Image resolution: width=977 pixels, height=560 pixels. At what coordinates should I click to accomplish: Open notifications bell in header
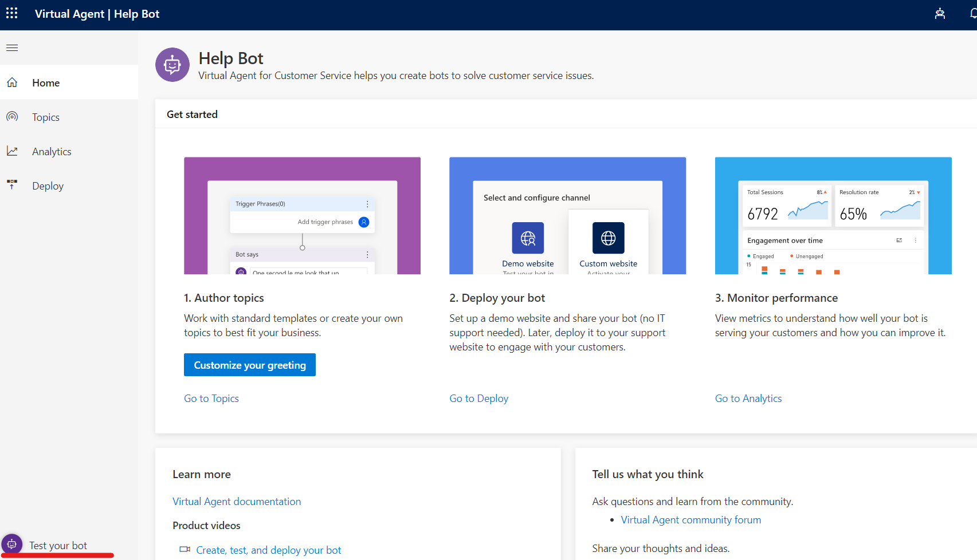[x=973, y=14]
